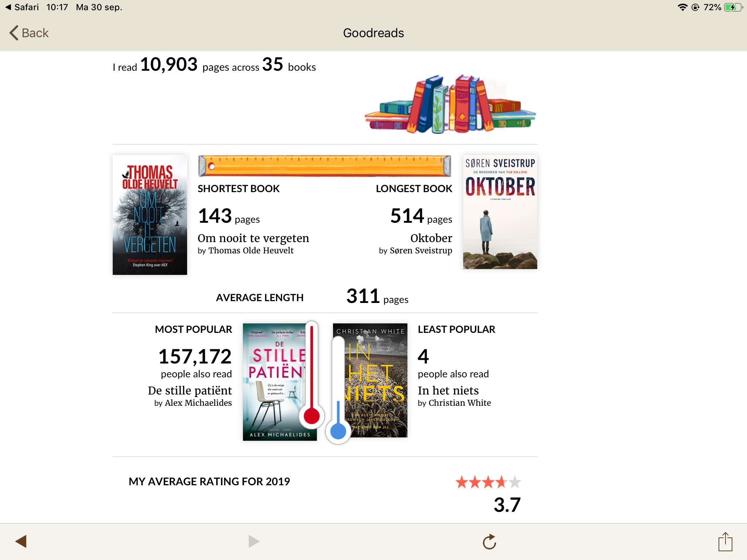
Task: Return to Safari via status bar
Action: click(22, 7)
